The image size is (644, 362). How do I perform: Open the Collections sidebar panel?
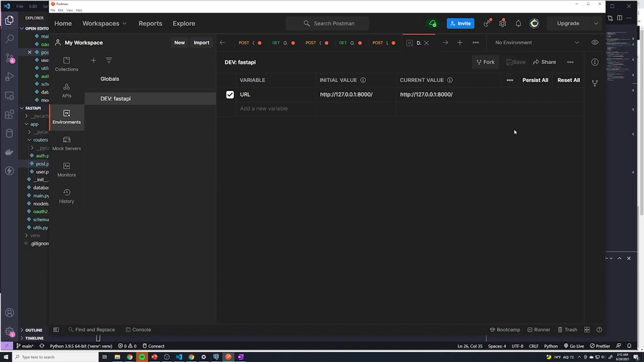coord(66,64)
